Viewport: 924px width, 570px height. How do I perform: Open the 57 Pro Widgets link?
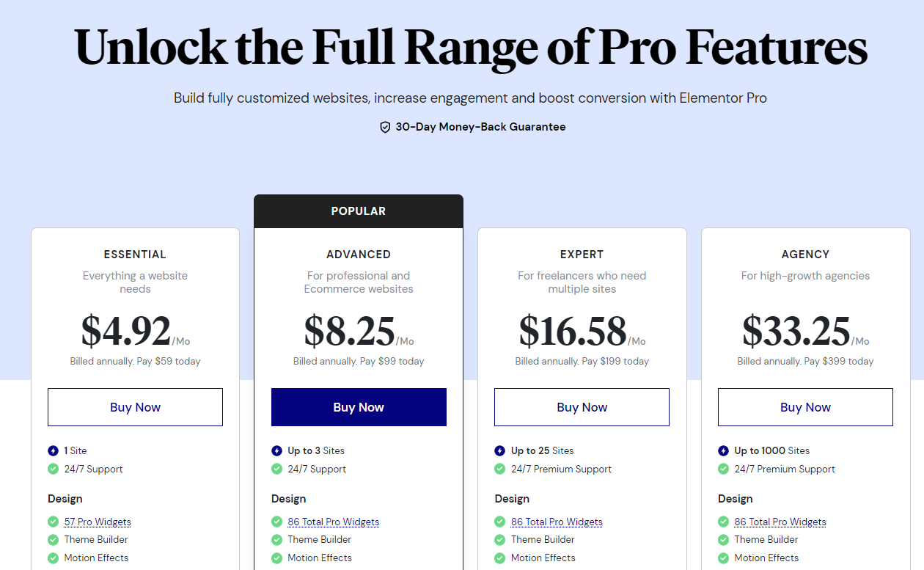[x=98, y=522]
